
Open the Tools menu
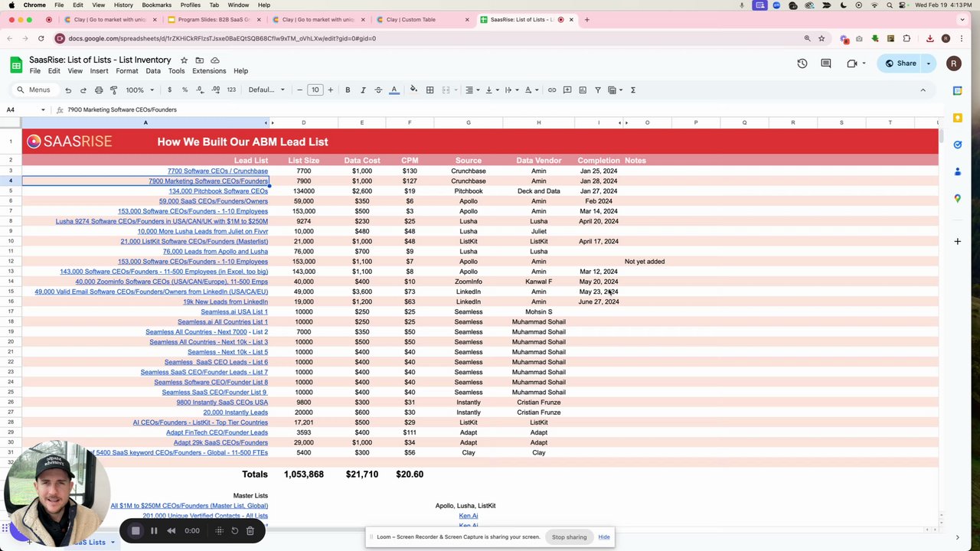click(176, 71)
